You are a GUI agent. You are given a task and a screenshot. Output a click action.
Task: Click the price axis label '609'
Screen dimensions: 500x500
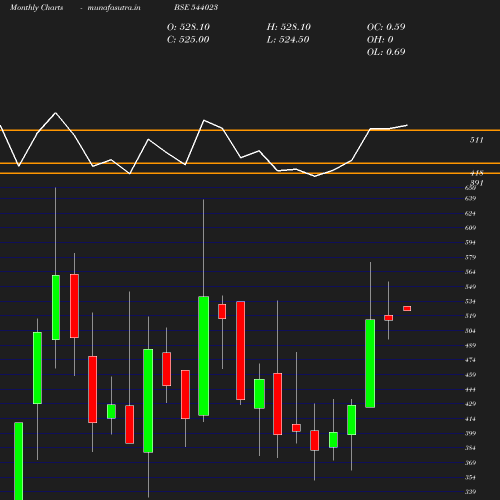pyautogui.click(x=470, y=228)
